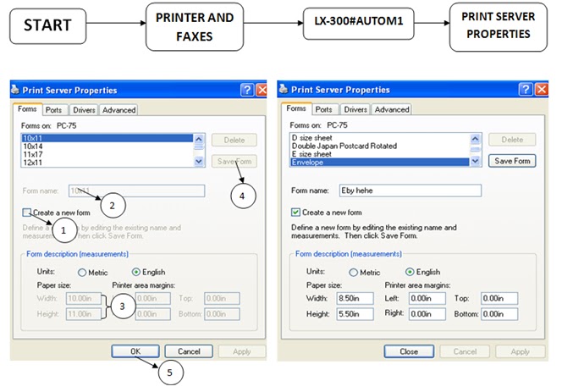Open Drivers tab in left dialog

pos(84,110)
